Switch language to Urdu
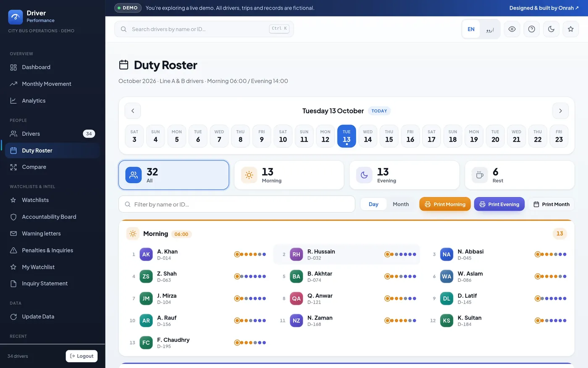The height and width of the screenshot is (368, 588). pos(490,29)
